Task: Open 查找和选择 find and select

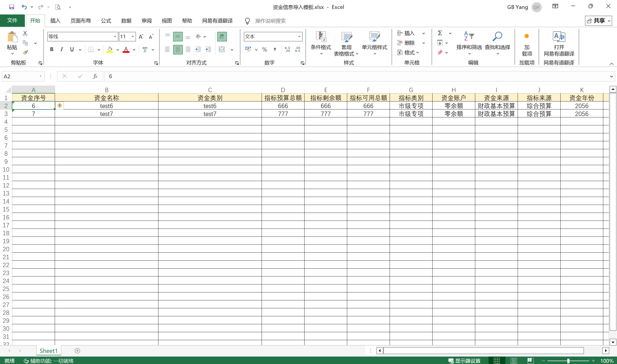Action: coord(497,43)
